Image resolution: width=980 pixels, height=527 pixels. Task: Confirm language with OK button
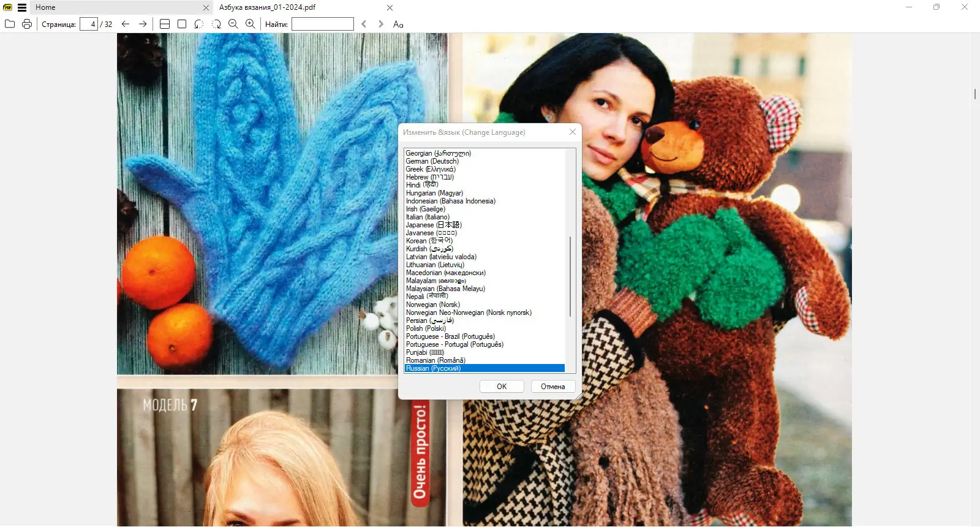pos(502,386)
